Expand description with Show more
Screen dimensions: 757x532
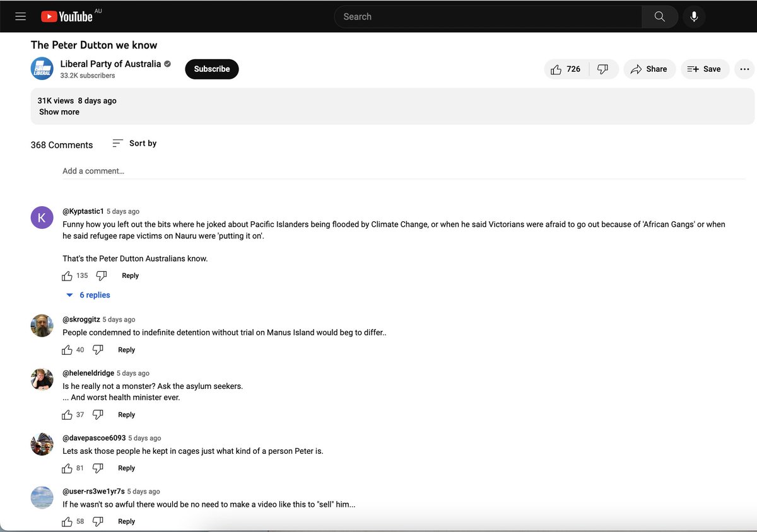click(59, 112)
